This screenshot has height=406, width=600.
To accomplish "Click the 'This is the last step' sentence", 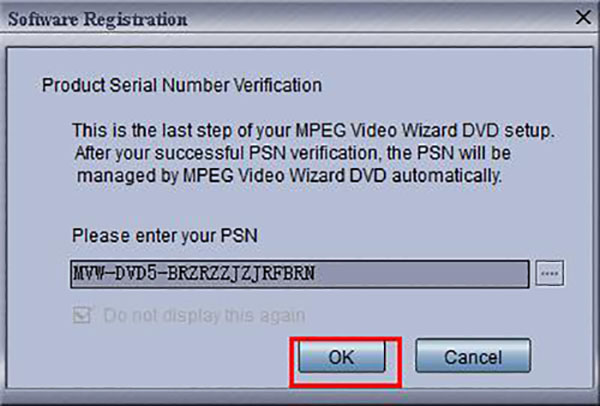I will [x=313, y=131].
